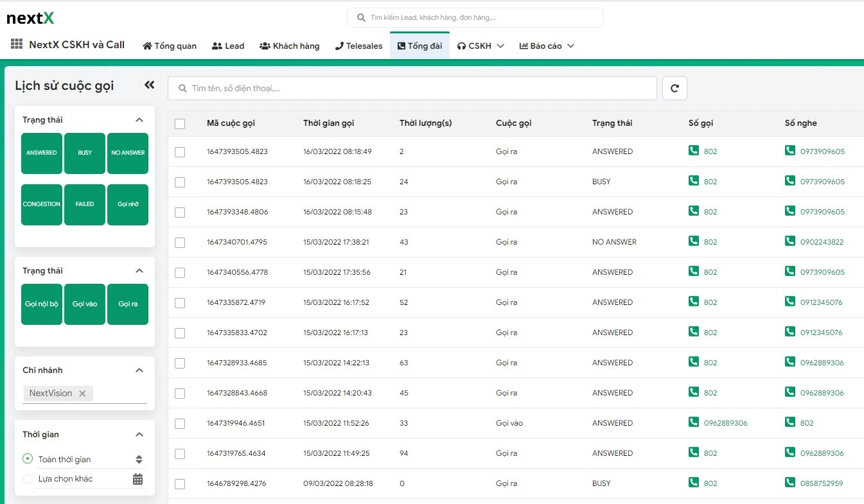Click the nextX logo
The height and width of the screenshot is (504, 864).
click(x=30, y=18)
